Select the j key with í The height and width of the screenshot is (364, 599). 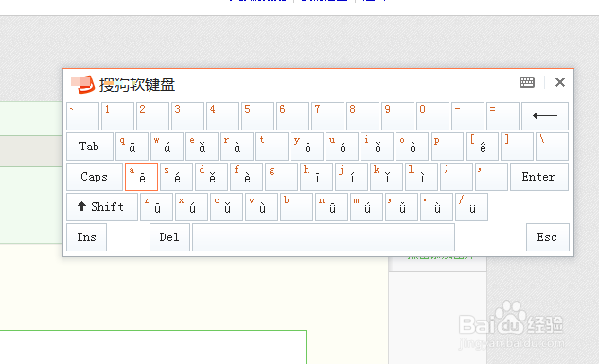point(351,177)
